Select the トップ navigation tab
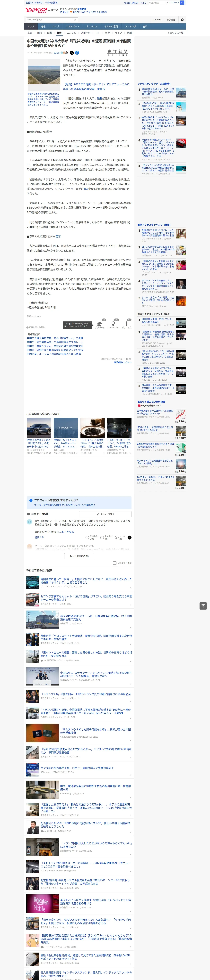Screen dimensions: 210x980 31,27
